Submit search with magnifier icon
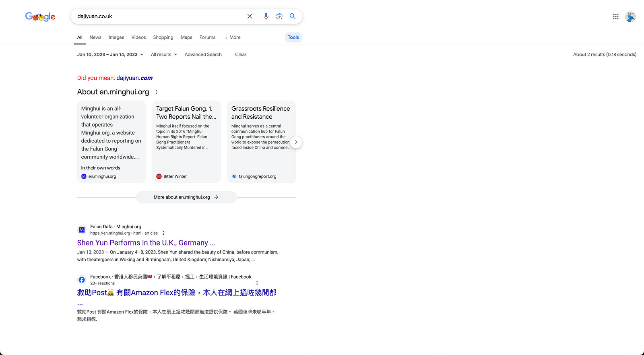This screenshot has height=355, width=644. (x=293, y=17)
